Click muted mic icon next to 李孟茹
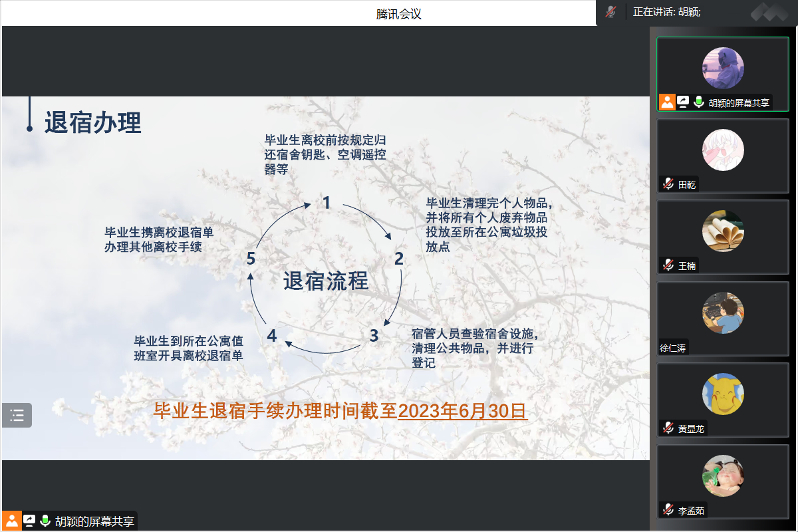Image resolution: width=798 pixels, height=532 pixels. tap(668, 510)
